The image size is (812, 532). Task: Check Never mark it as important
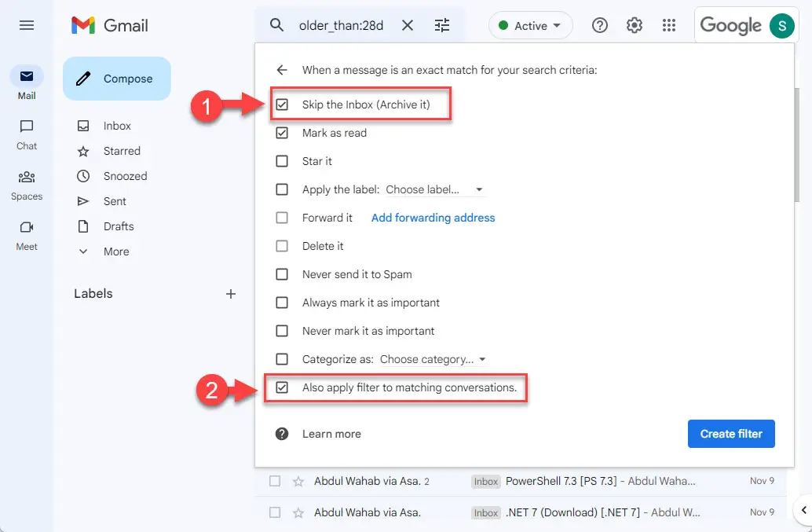[x=282, y=331]
